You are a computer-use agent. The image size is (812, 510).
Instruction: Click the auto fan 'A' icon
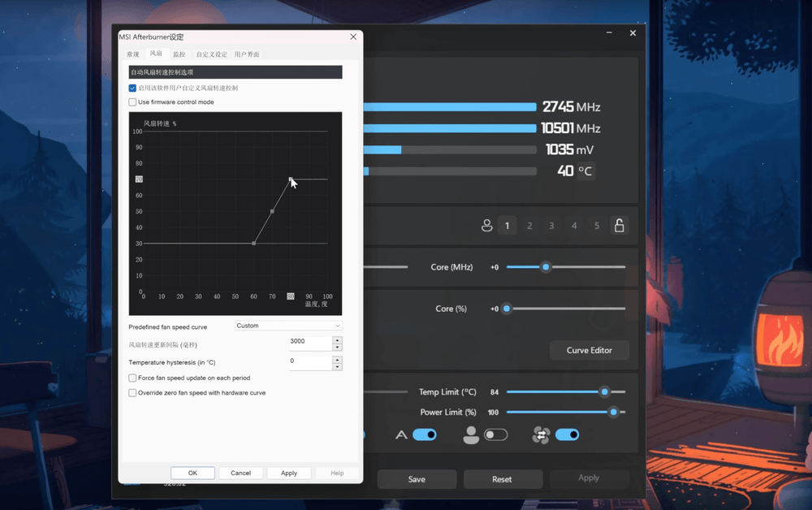click(401, 435)
